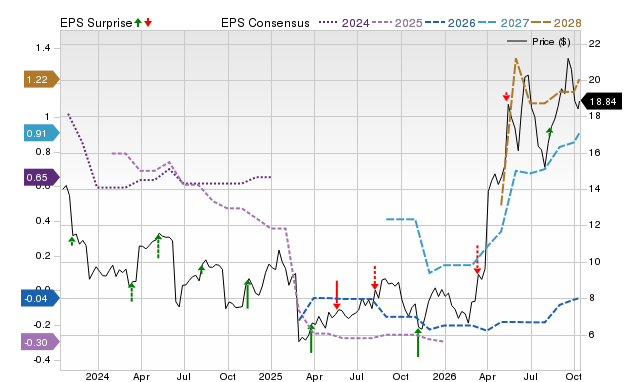The image size is (640, 382).
Task: Click the 22 right axis price label
Action: tap(595, 43)
